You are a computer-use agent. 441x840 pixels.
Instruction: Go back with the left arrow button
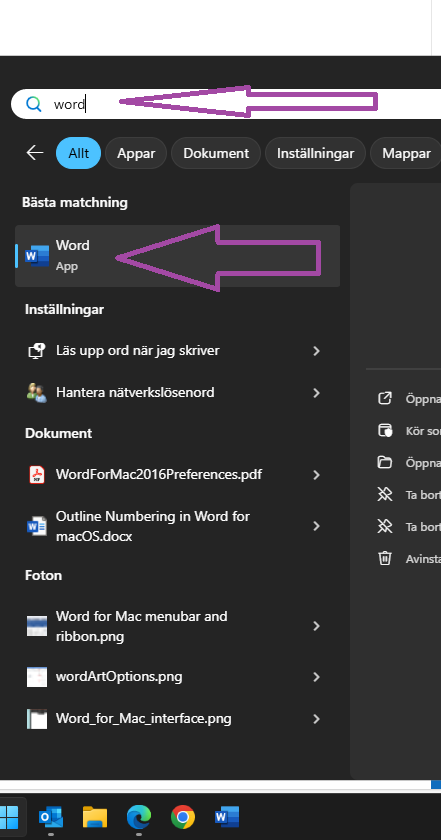[35, 153]
